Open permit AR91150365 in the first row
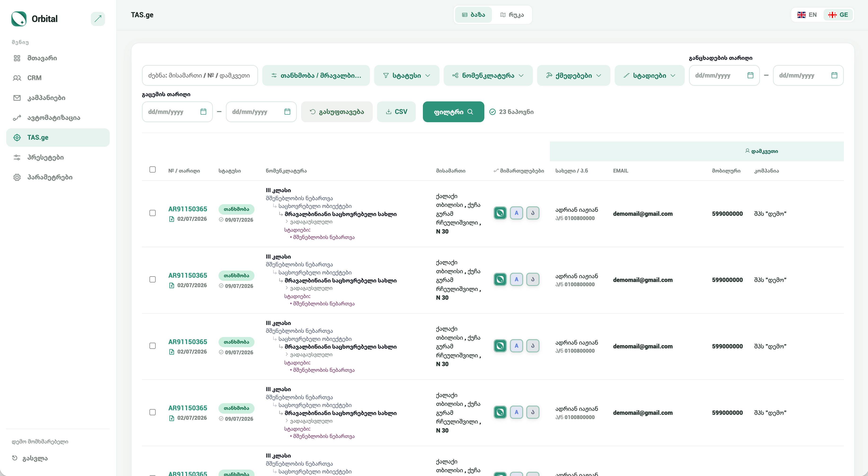The image size is (868, 476). pyautogui.click(x=188, y=209)
